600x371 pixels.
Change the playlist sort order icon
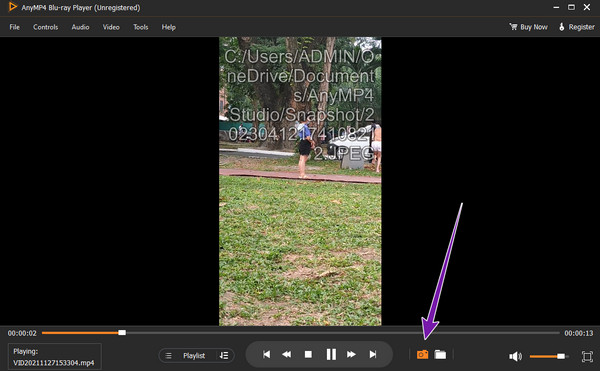[x=224, y=356]
